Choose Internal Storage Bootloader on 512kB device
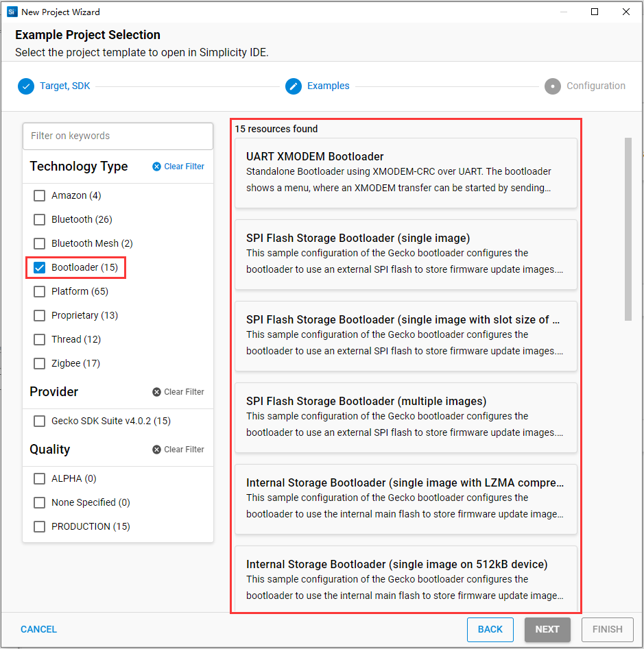Image resolution: width=644 pixels, height=649 pixels. (406, 578)
